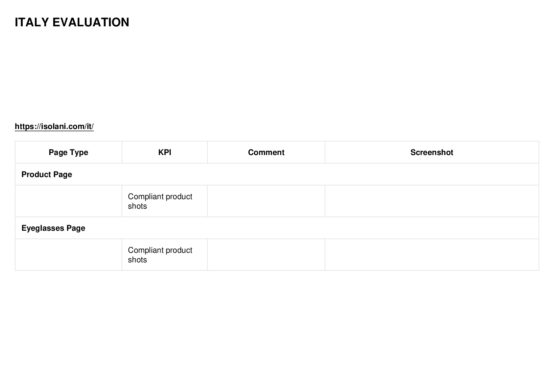Select Compliant product shots under Product Page
The image size is (554, 392).
point(160,201)
